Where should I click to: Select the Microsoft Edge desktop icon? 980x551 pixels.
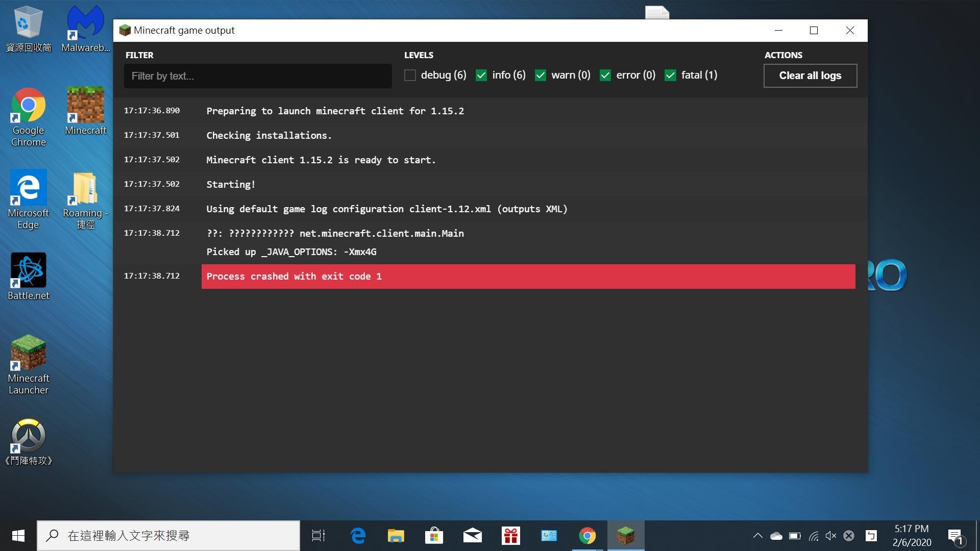pos(28,200)
